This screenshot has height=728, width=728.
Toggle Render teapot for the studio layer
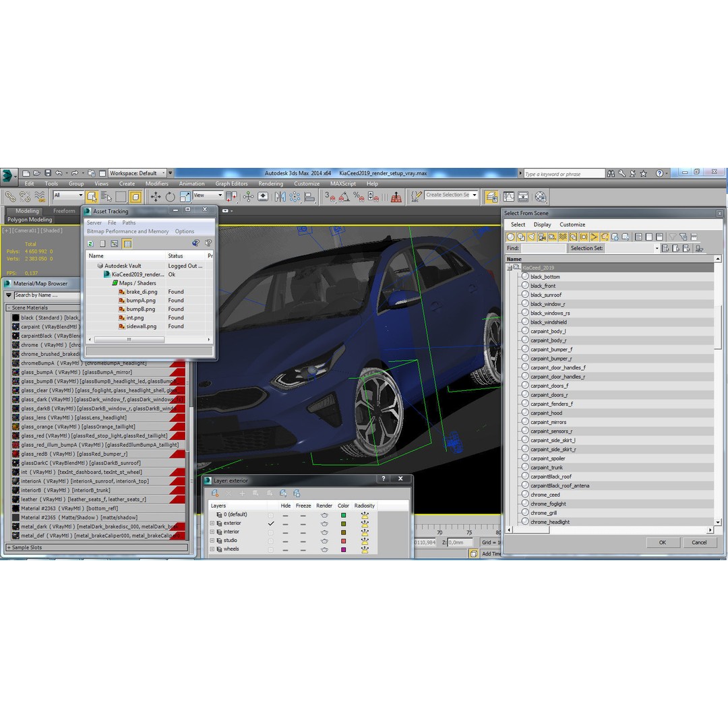324,541
